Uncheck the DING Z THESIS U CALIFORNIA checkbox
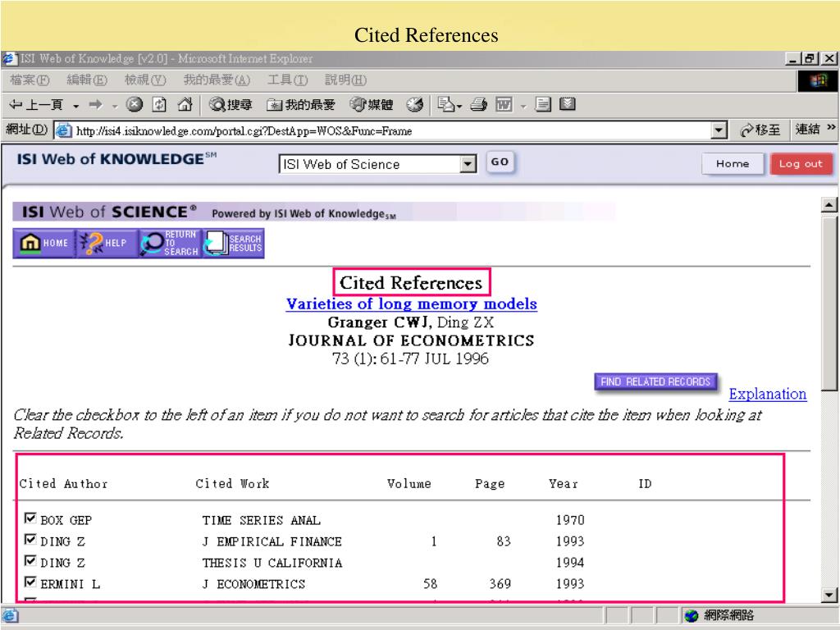The height and width of the screenshot is (630, 840). 30,561
